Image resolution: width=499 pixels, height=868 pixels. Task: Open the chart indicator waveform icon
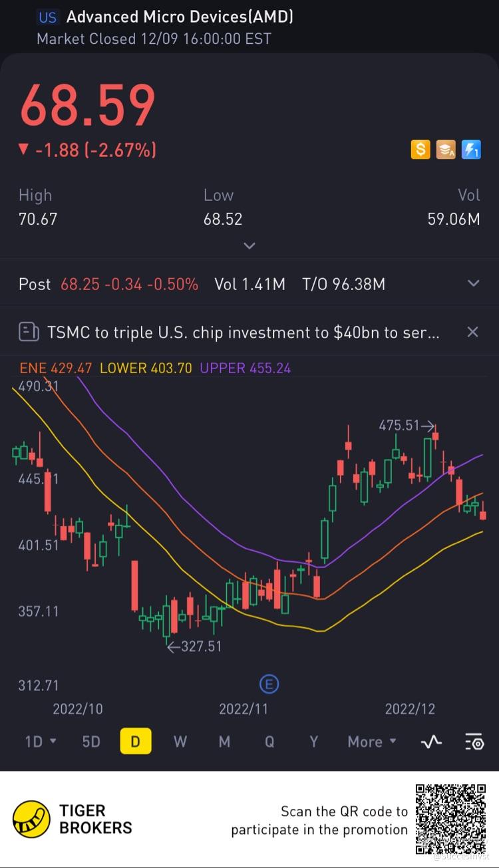coord(431,742)
